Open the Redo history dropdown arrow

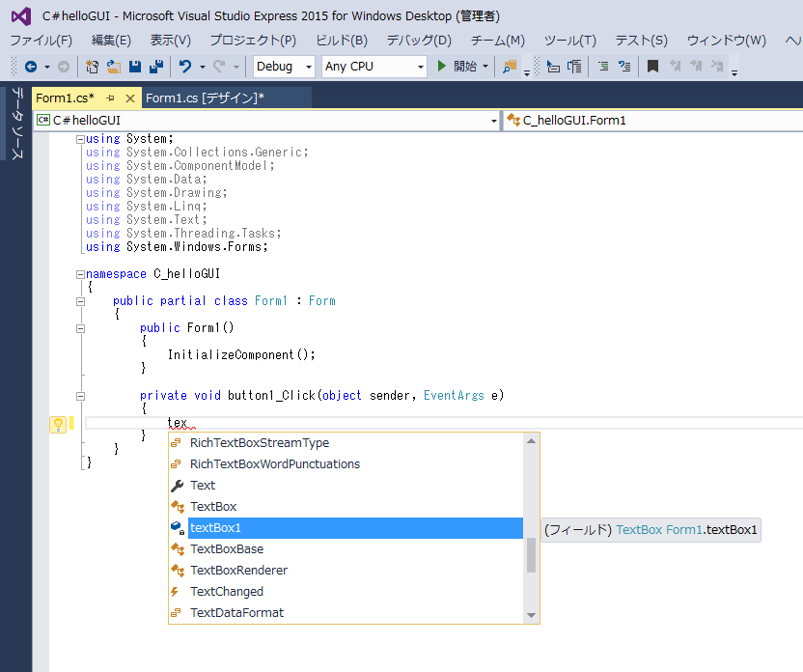(x=236, y=67)
